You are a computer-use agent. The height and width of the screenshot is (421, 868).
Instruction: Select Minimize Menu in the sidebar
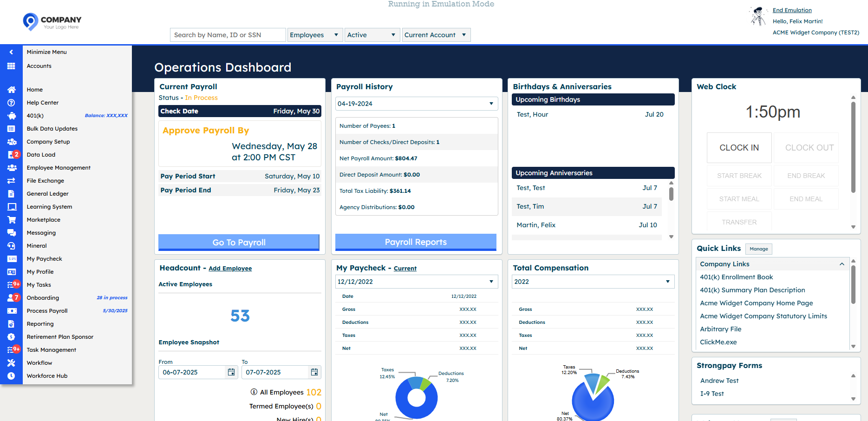click(x=47, y=52)
